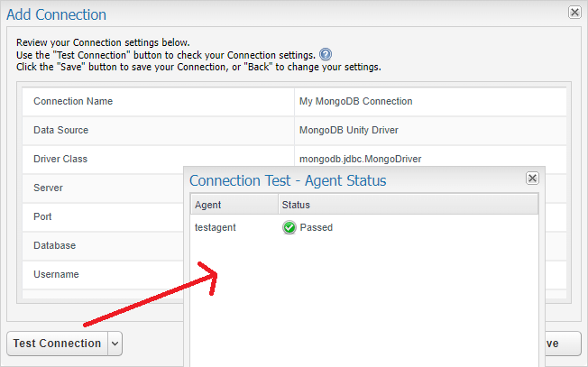Select the My MongoDB Connection value

(x=355, y=101)
